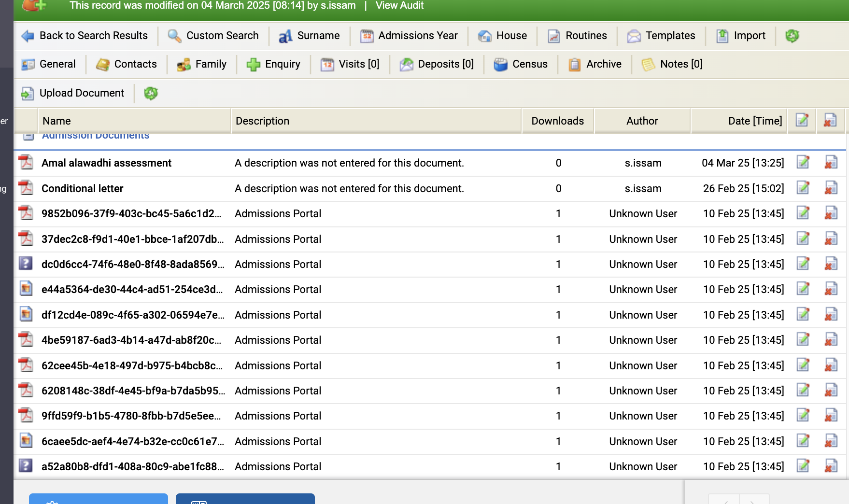The width and height of the screenshot is (849, 504).
Task: Open the Contacts tab
Action: pos(127,64)
